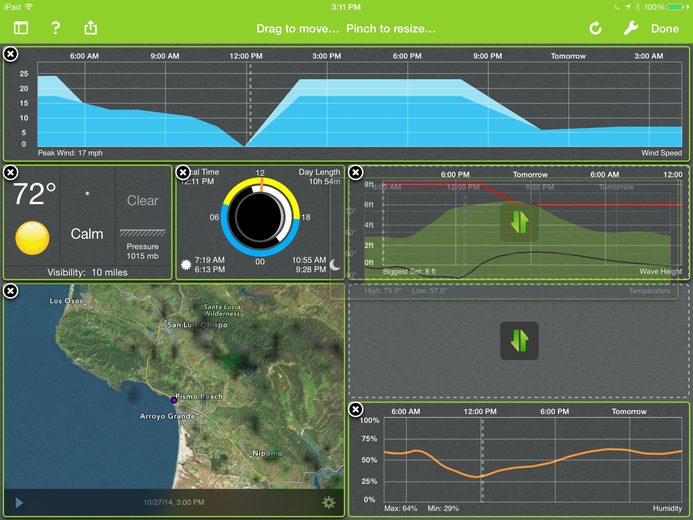Image resolution: width=693 pixels, height=520 pixels.
Task: Tap the circular day length clock dial
Action: [x=260, y=216]
